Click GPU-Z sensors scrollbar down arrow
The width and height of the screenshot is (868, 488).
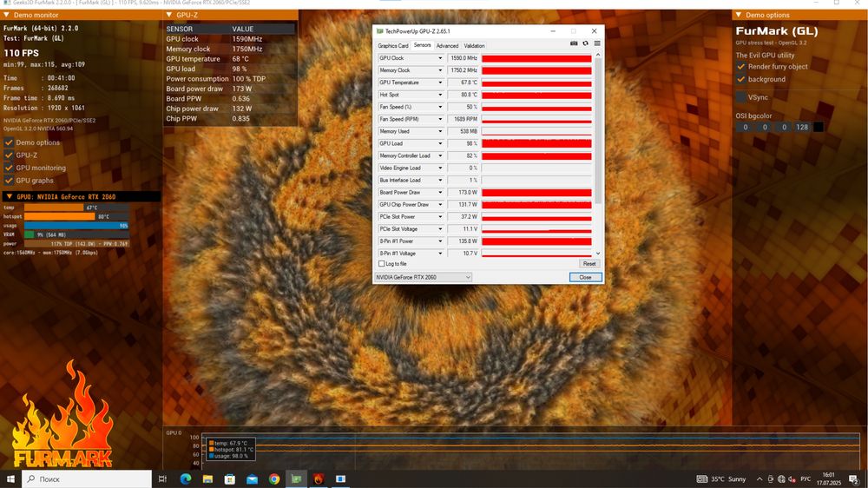[x=598, y=254]
